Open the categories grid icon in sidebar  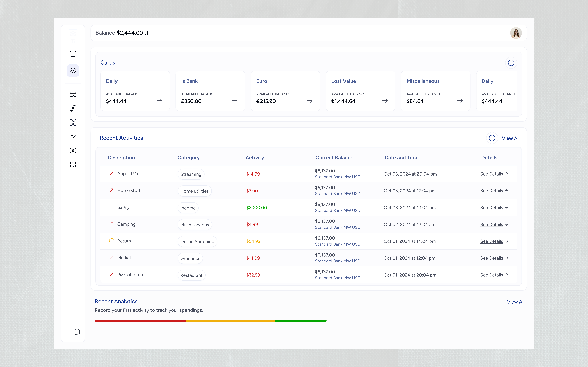tap(73, 122)
